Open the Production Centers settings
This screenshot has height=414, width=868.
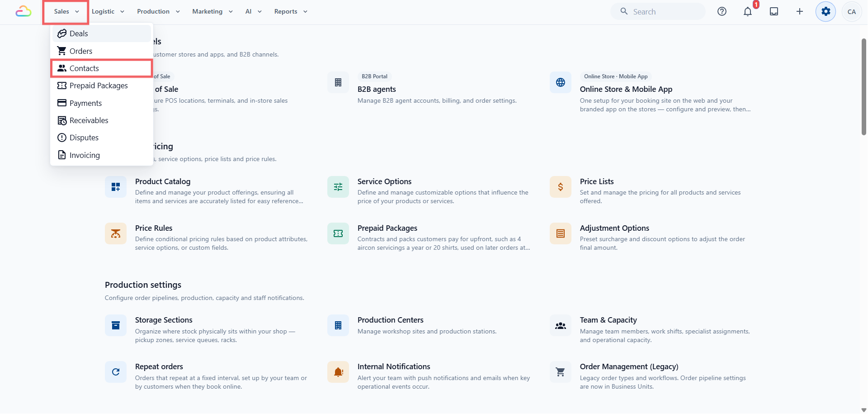pos(391,320)
